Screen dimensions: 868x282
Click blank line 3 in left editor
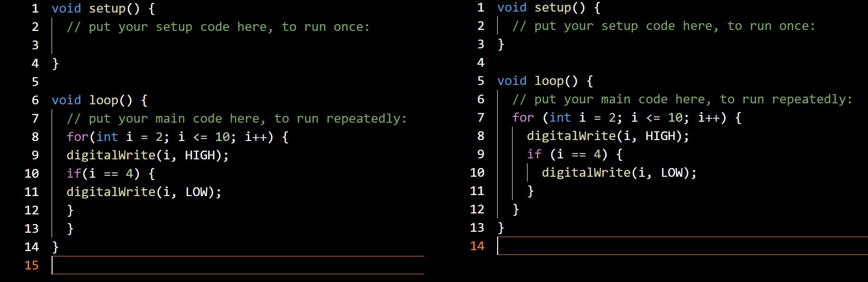tap(193, 45)
